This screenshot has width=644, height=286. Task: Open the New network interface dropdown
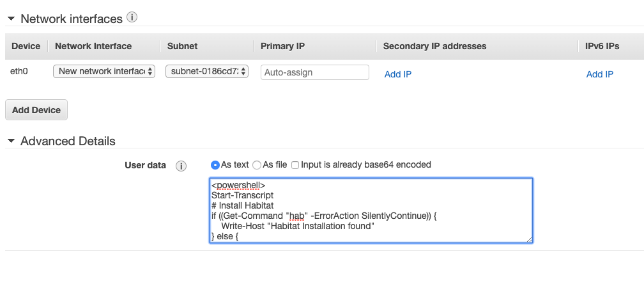click(x=104, y=71)
